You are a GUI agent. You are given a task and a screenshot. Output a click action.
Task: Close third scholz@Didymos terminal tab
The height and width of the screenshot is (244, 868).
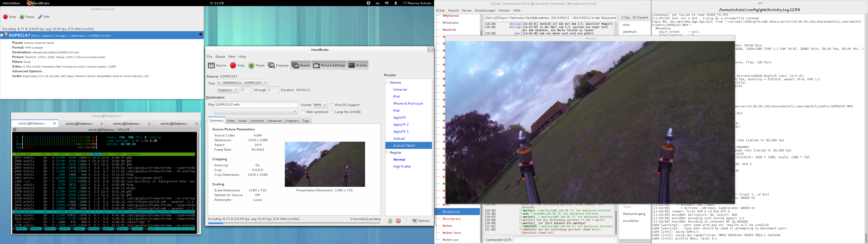point(149,124)
